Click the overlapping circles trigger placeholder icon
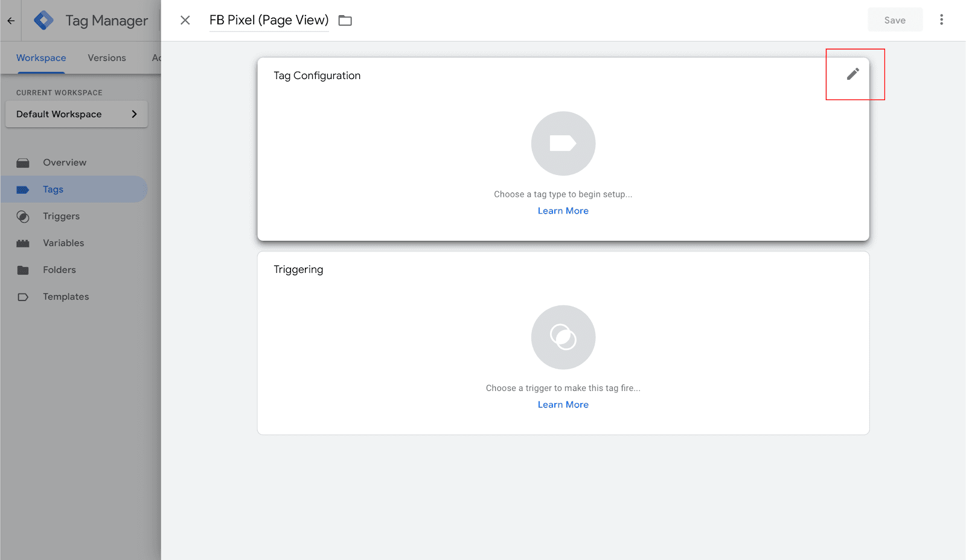Viewport: 966px width, 560px height. coord(563,337)
